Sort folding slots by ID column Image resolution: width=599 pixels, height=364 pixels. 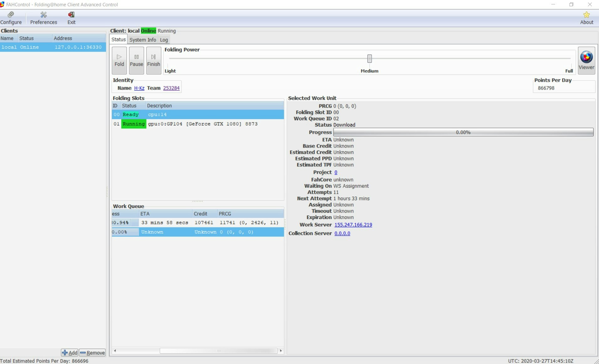click(116, 106)
